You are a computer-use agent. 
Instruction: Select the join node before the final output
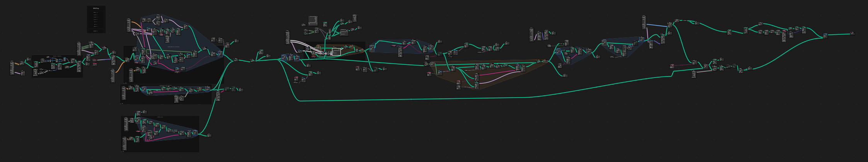coord(825,36)
